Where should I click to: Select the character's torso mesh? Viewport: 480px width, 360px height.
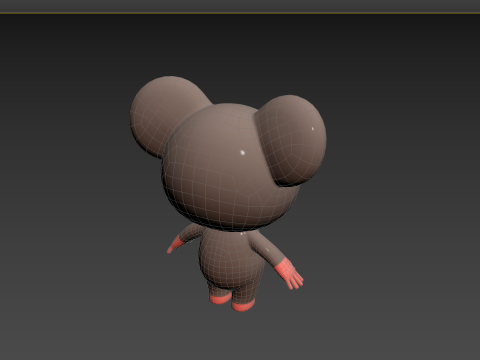pyautogui.click(x=232, y=258)
